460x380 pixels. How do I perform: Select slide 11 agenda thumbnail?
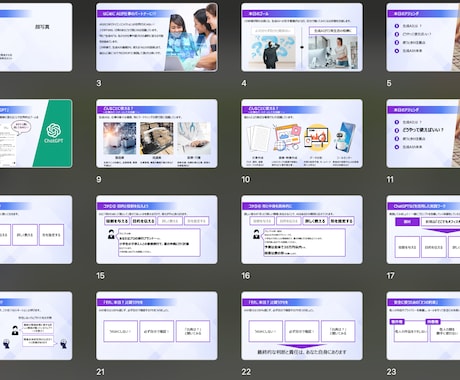(x=423, y=133)
